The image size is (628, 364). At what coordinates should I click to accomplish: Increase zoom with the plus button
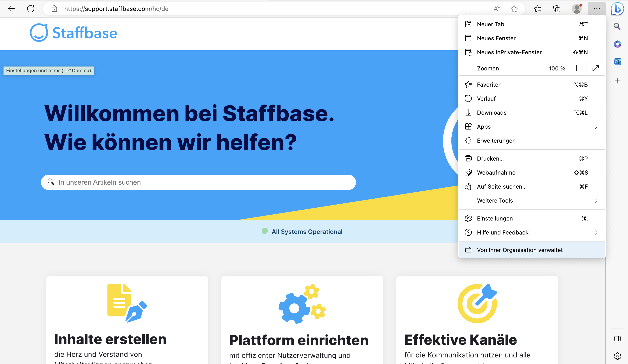576,68
